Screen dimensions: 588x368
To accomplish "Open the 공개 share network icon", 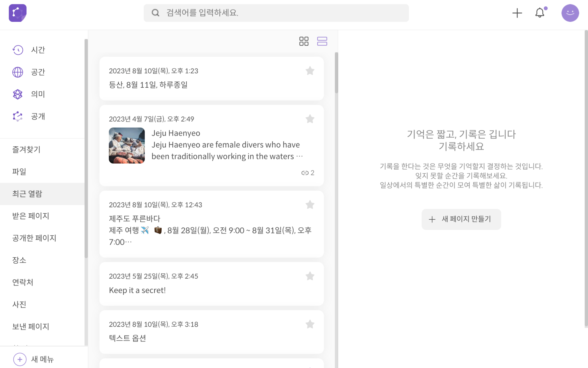I will (x=18, y=116).
